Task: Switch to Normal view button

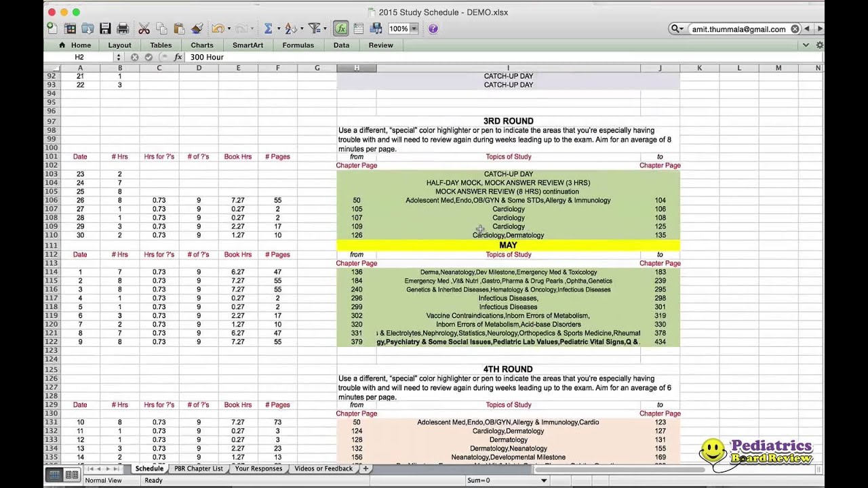Action: [x=55, y=474]
